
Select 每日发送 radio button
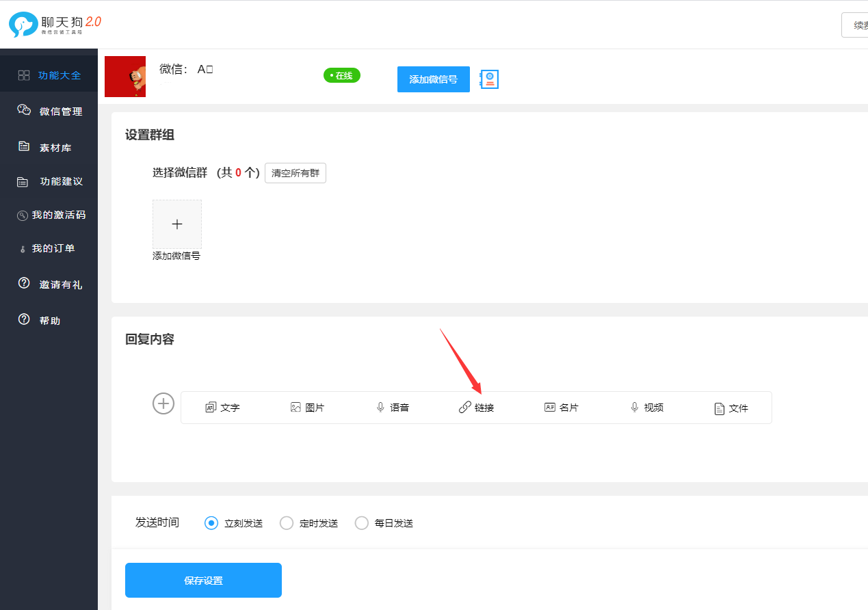tap(362, 523)
